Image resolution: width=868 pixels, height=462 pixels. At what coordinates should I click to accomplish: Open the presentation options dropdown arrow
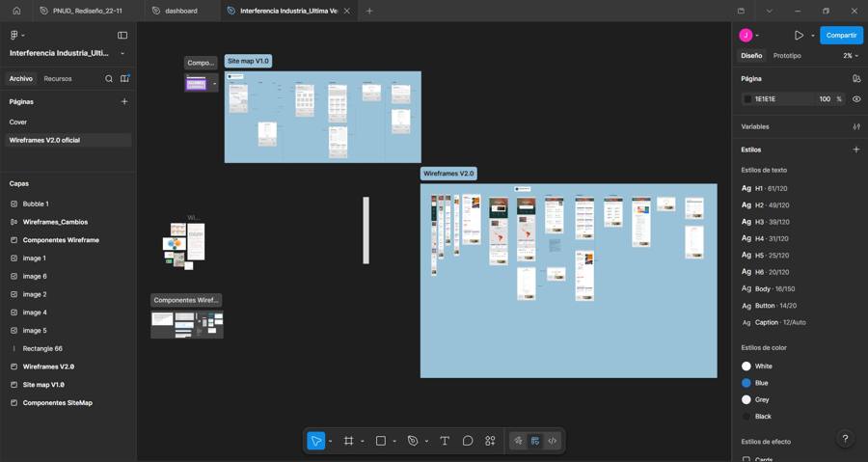coord(813,36)
